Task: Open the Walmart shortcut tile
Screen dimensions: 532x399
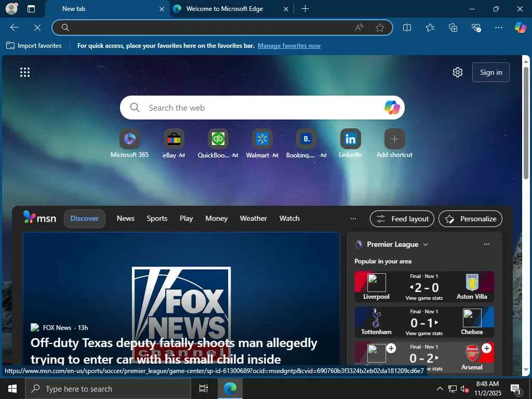Action: pyautogui.click(x=262, y=143)
